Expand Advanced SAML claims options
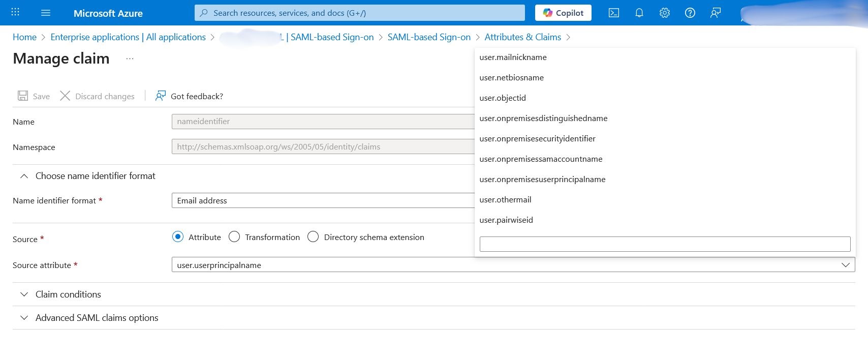The width and height of the screenshot is (868, 356). 89,318
